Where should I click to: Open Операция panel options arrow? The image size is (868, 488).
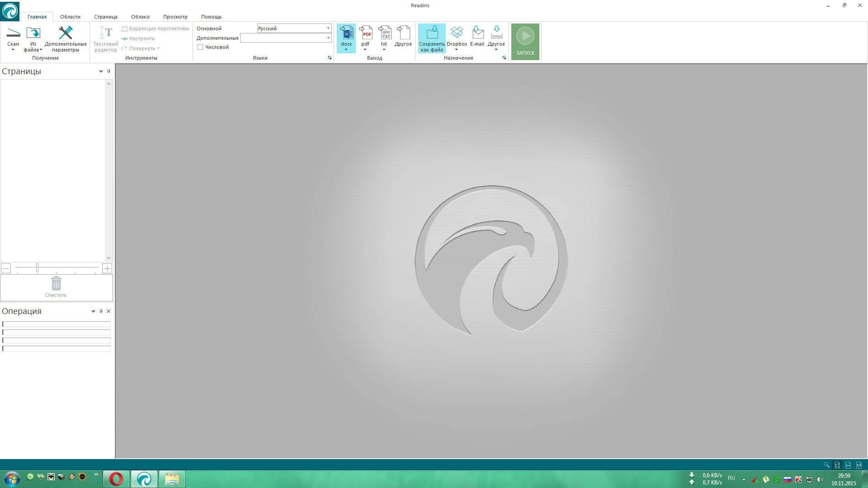pyautogui.click(x=93, y=311)
